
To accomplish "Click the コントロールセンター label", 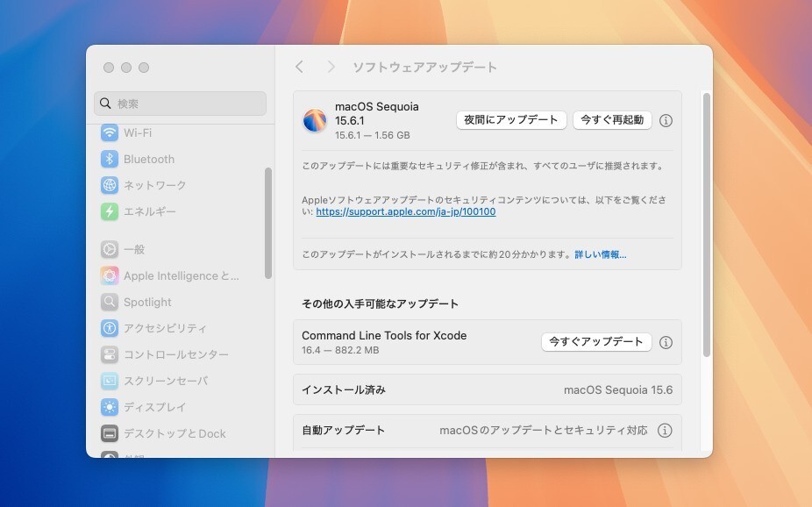I will tap(176, 354).
